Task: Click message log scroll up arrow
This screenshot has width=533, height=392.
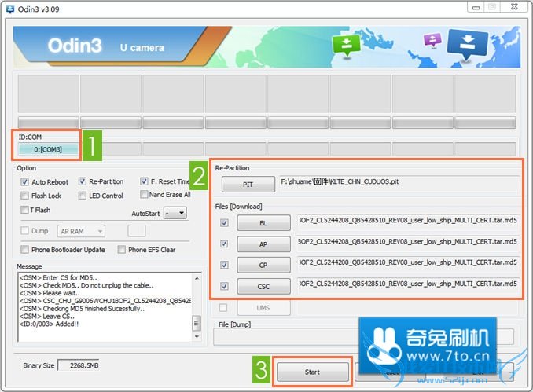Action: [x=197, y=278]
